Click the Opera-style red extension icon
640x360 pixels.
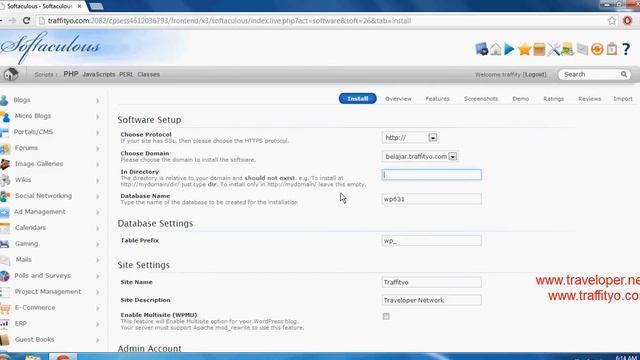[x=627, y=20]
